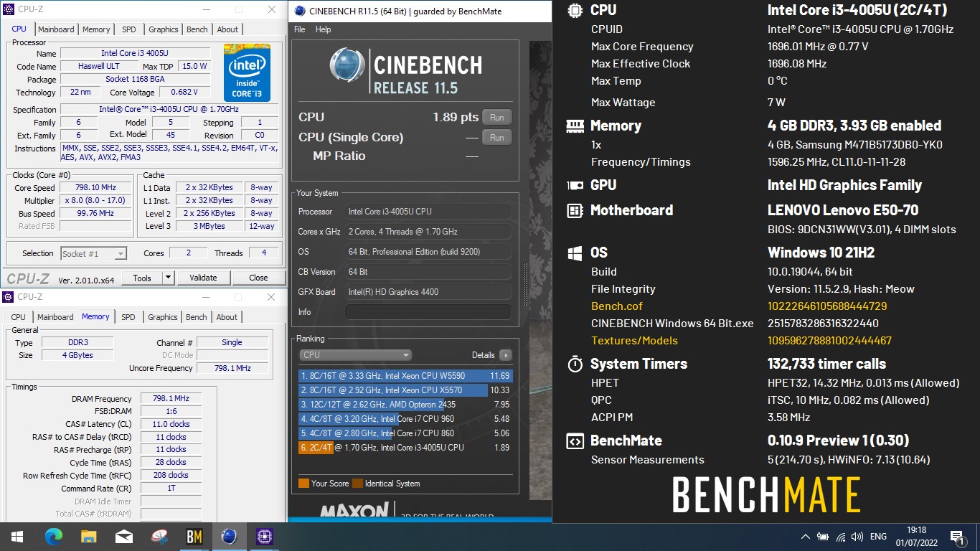This screenshot has width=980, height=551.
Task: Select Xeon X5570 ranking entry
Action: (405, 390)
